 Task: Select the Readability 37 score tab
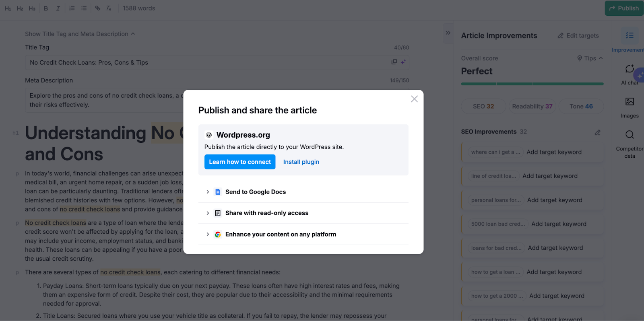coord(532,106)
